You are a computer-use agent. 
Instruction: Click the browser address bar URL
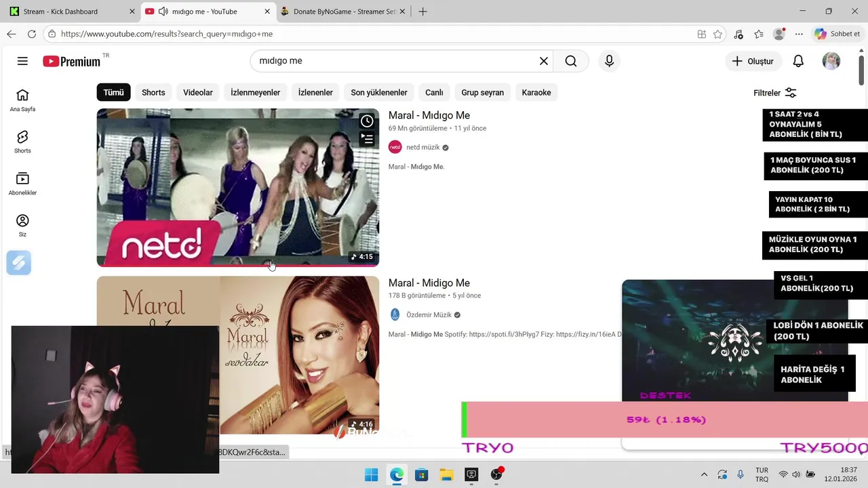tap(167, 34)
